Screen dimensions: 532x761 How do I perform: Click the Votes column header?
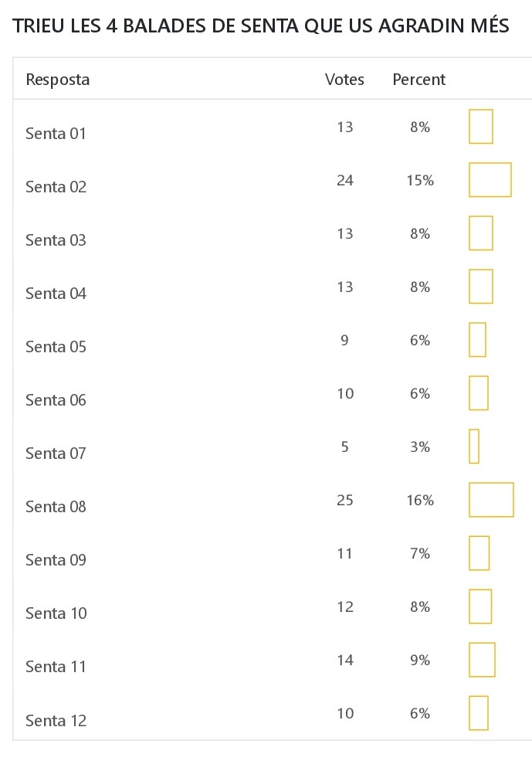tap(344, 80)
